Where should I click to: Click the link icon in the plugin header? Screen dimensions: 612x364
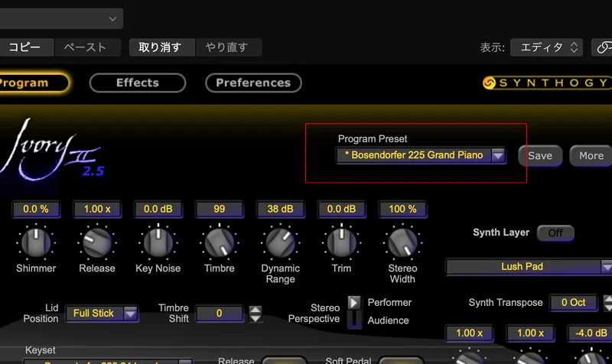point(603,47)
